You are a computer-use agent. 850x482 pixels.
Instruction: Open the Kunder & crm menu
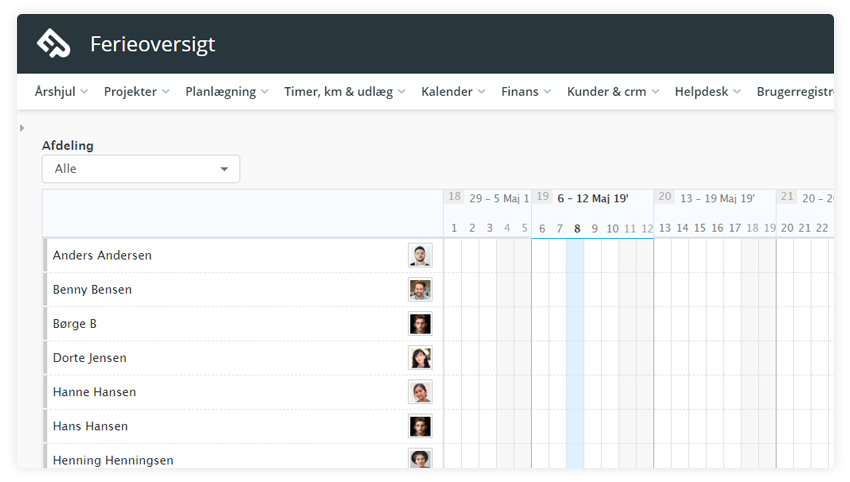[x=613, y=92]
